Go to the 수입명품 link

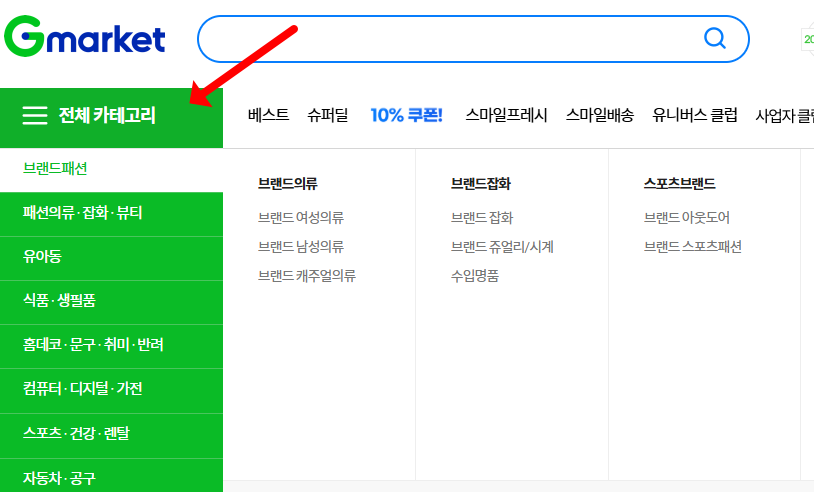click(474, 276)
